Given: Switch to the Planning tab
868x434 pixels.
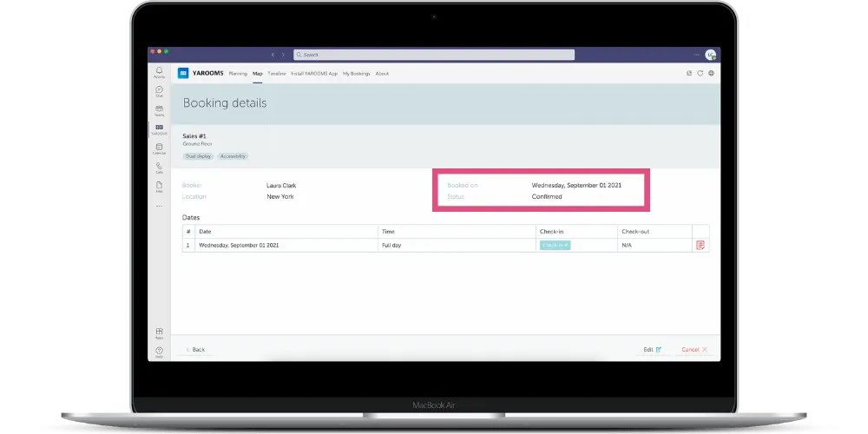Looking at the screenshot, I should (238, 74).
